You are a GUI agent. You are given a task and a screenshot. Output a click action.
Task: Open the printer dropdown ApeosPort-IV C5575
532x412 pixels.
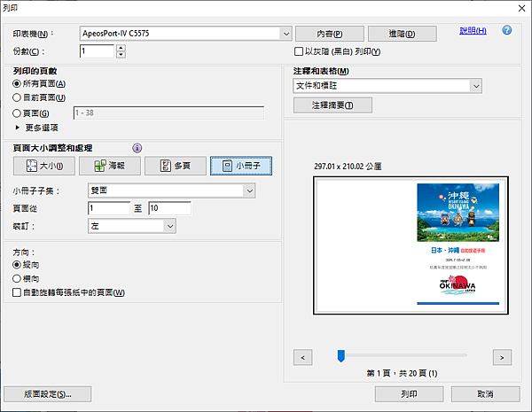click(186, 34)
